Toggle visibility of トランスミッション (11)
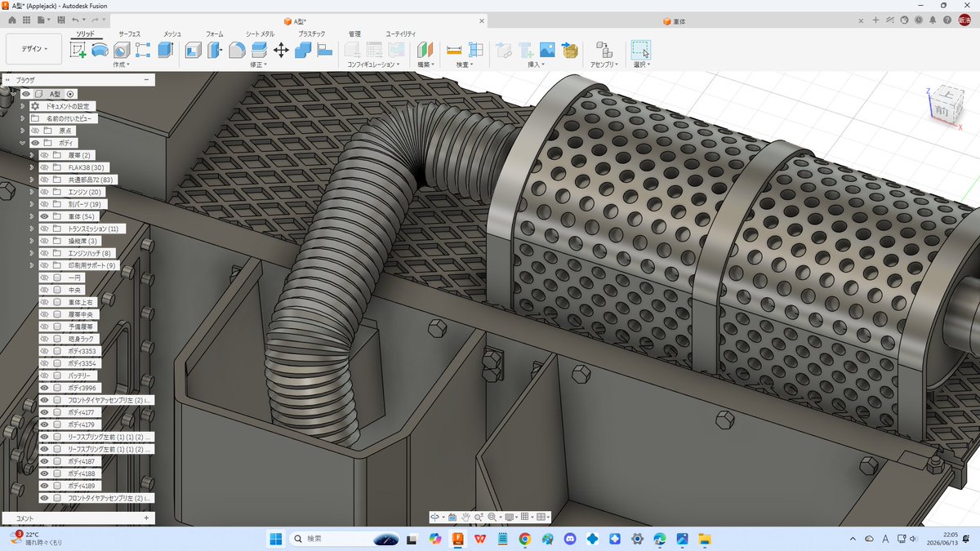This screenshot has height=551, width=980. tap(45, 229)
